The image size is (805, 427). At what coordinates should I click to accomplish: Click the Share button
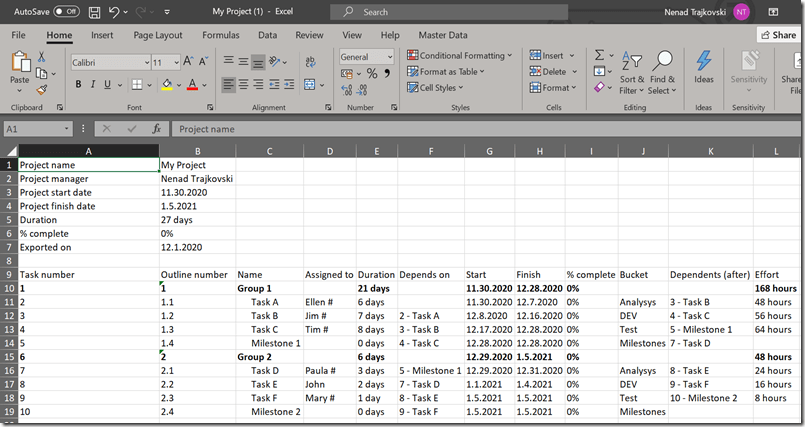pyautogui.click(x=777, y=35)
